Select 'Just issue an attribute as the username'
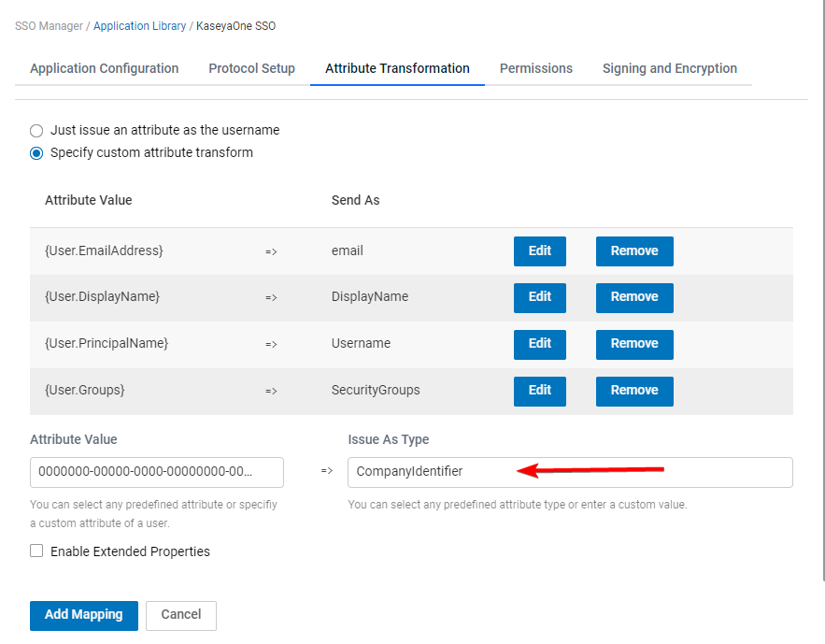The width and height of the screenshot is (825, 644). coord(36,131)
